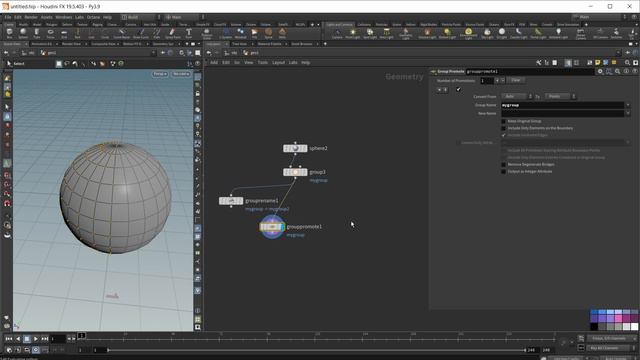Click the play forward button
Screen dimensions: 640x360
[36, 339]
